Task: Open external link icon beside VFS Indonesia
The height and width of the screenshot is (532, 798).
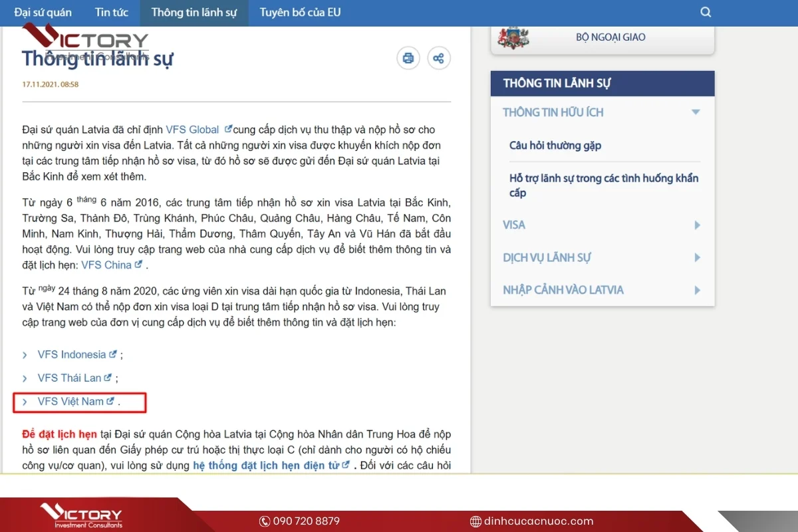Action: click(113, 354)
